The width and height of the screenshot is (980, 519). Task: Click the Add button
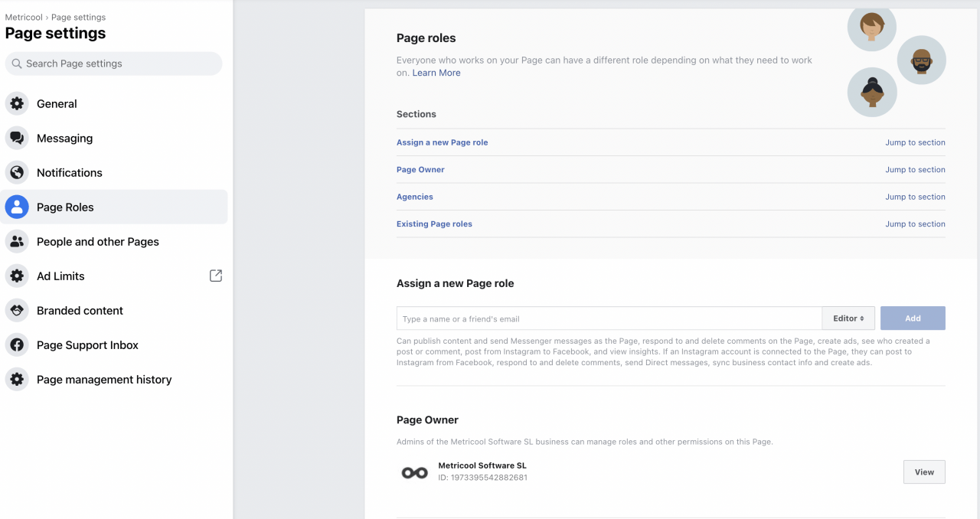[x=913, y=318]
